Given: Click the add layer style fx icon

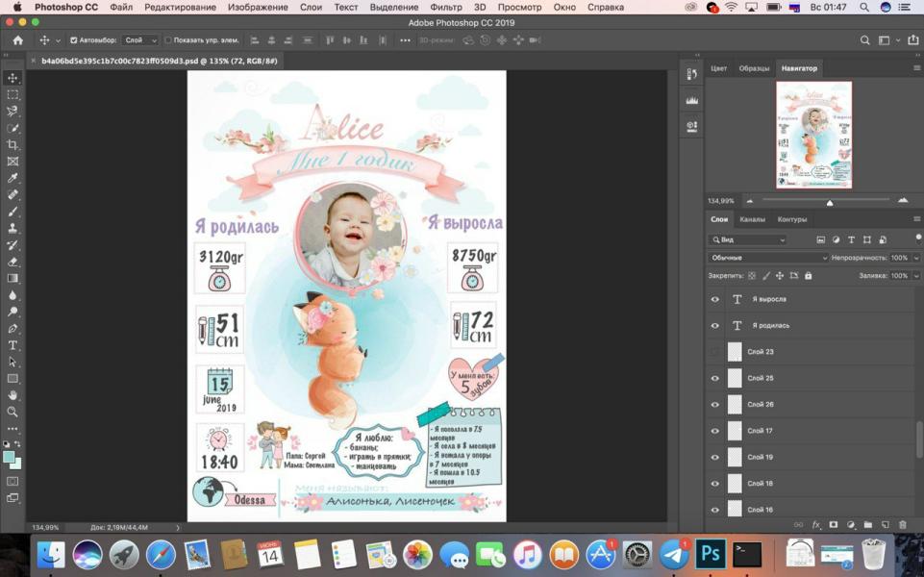Looking at the screenshot, I should pyautogui.click(x=816, y=524).
